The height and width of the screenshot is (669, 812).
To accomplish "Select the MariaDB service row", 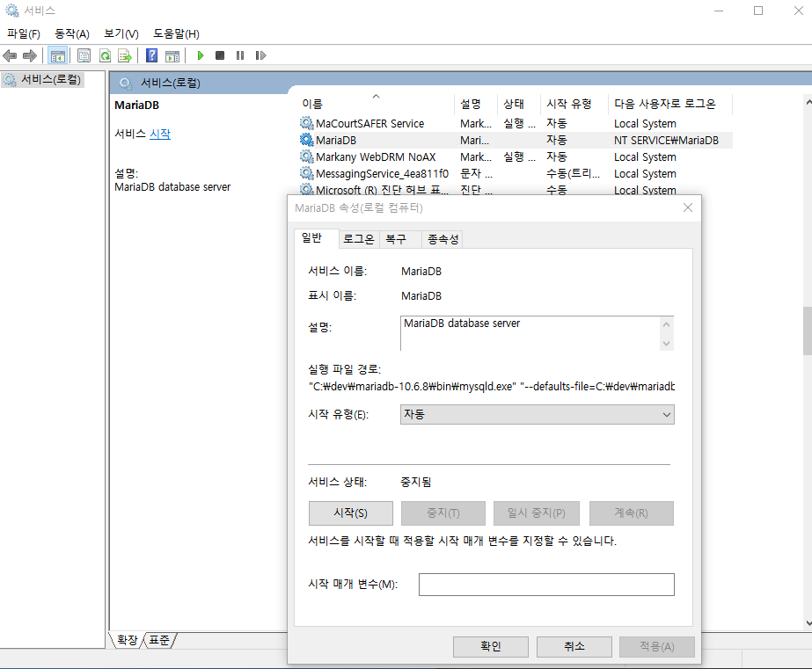I will pos(516,140).
